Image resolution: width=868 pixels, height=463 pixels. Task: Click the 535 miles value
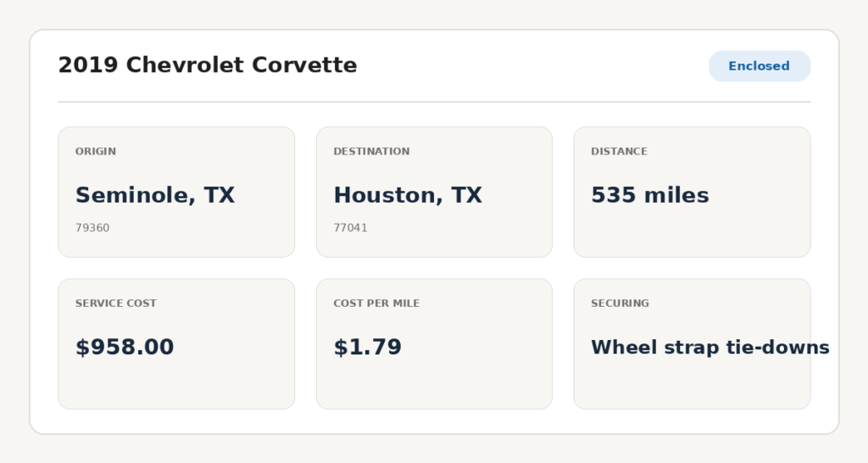pyautogui.click(x=650, y=196)
